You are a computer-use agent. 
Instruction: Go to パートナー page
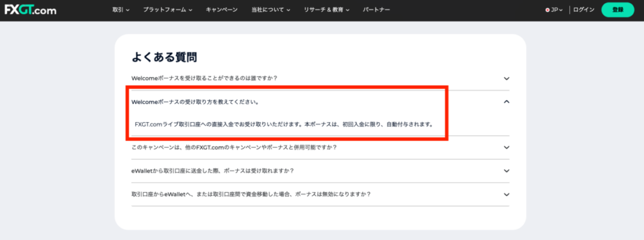377,10
